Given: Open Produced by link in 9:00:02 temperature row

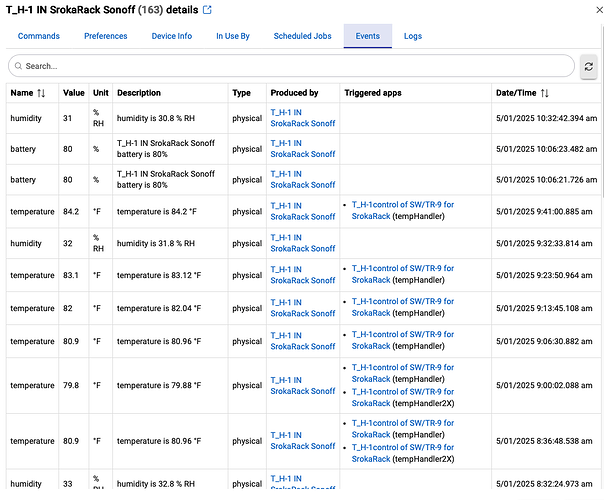Looking at the screenshot, I should (303, 386).
